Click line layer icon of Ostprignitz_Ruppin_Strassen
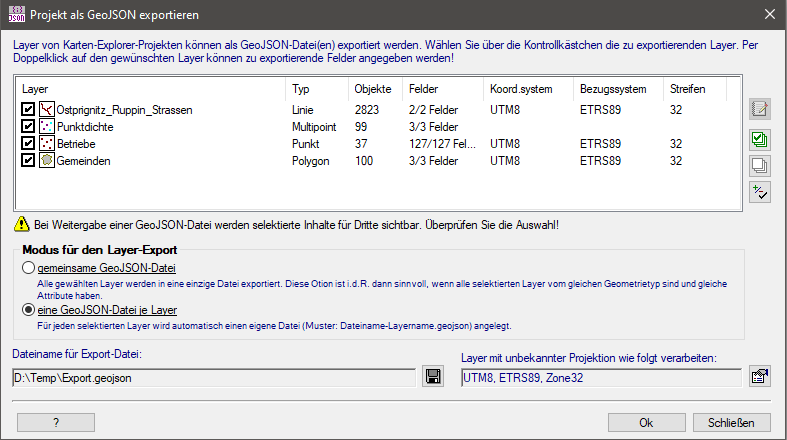Image resolution: width=787 pixels, height=440 pixels. (x=47, y=109)
